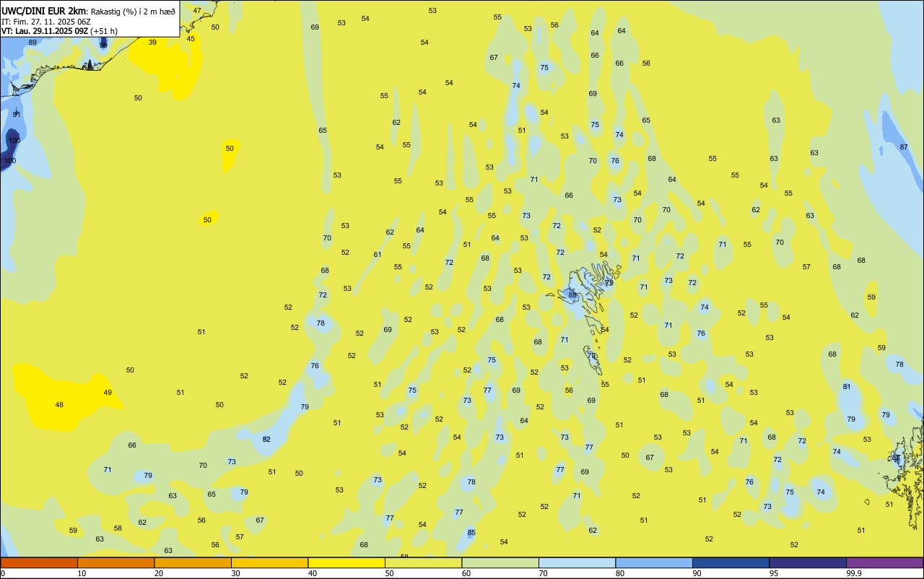The image size is (924, 579).
Task: Click the map value "47" near the coastline
Action: click(197, 11)
